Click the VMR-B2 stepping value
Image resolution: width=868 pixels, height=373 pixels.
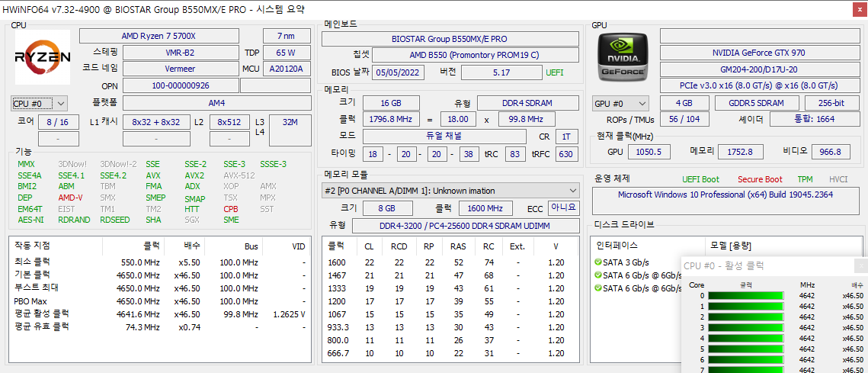[x=180, y=53]
